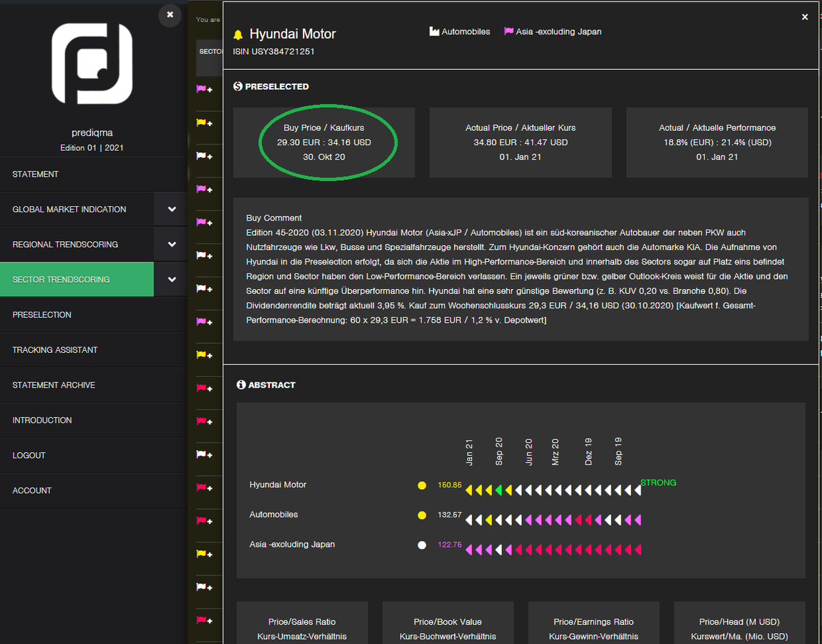
Task: Click the Asia -excluding Japan row label in Abstract
Action: [x=292, y=545]
